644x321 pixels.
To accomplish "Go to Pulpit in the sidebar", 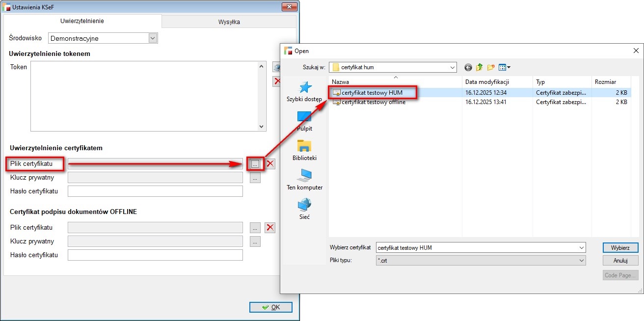I will pyautogui.click(x=304, y=121).
